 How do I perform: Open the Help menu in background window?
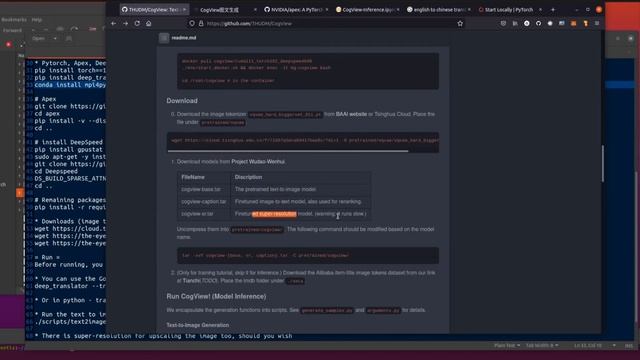[x=37, y=20]
